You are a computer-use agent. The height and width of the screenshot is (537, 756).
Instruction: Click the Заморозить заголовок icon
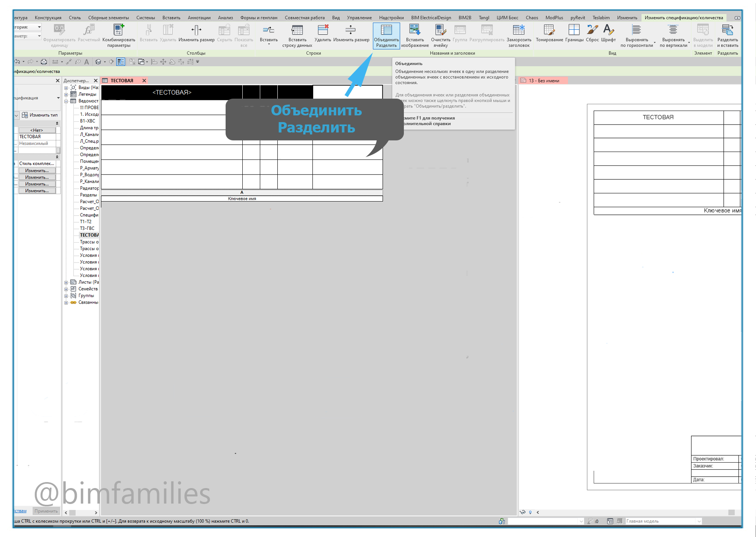point(519,35)
